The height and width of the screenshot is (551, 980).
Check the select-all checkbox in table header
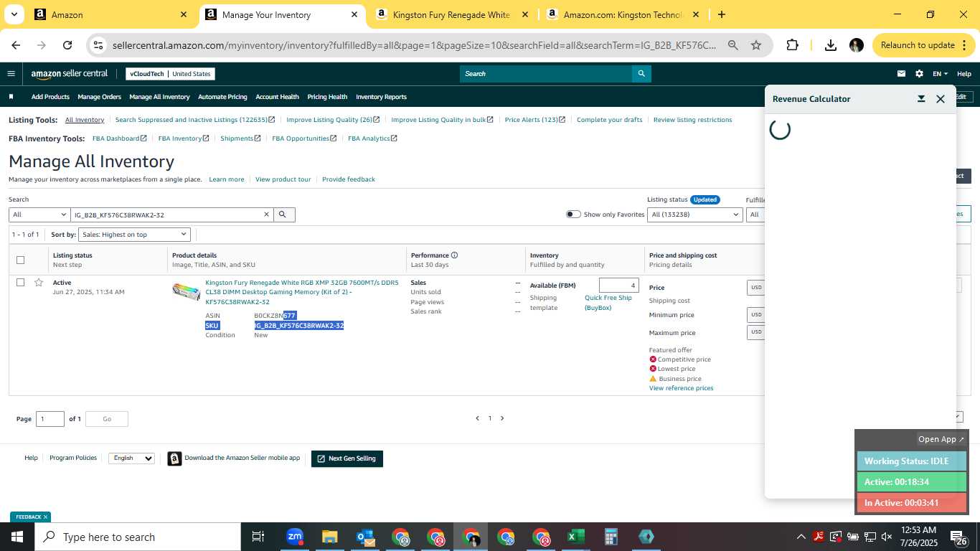[20, 260]
